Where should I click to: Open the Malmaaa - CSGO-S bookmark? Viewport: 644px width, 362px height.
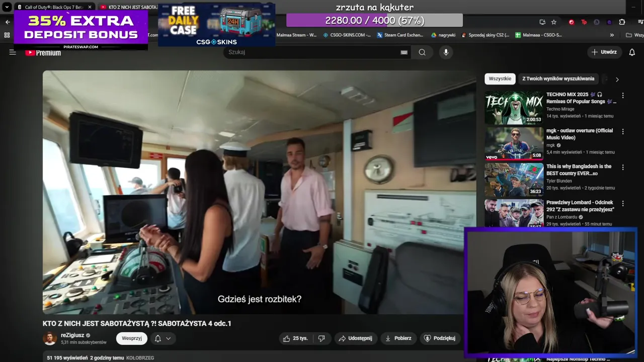click(x=539, y=35)
